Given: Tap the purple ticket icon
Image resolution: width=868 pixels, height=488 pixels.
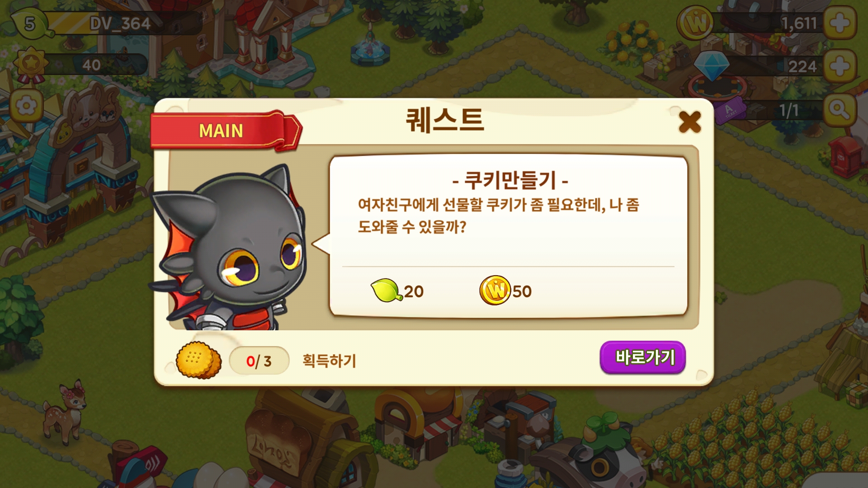Looking at the screenshot, I should (729, 110).
